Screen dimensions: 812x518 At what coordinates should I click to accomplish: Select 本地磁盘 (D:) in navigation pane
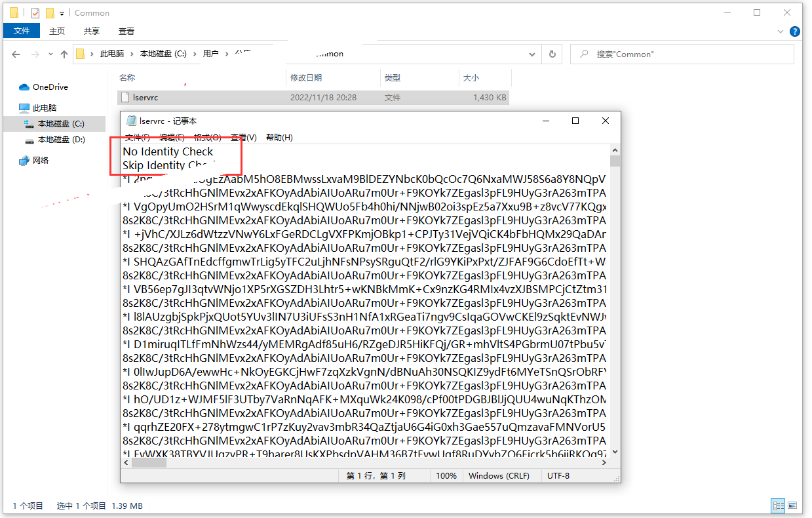[62, 140]
